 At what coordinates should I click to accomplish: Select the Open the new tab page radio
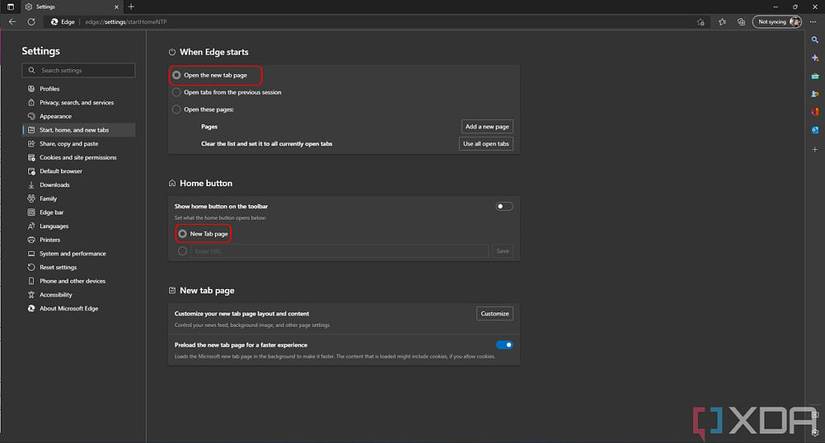pos(177,75)
